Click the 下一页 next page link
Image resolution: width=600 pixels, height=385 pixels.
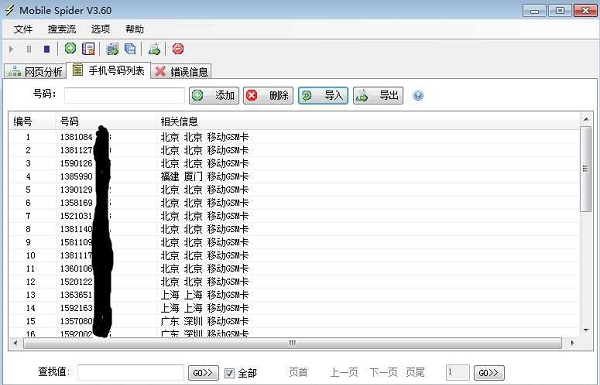tap(384, 372)
